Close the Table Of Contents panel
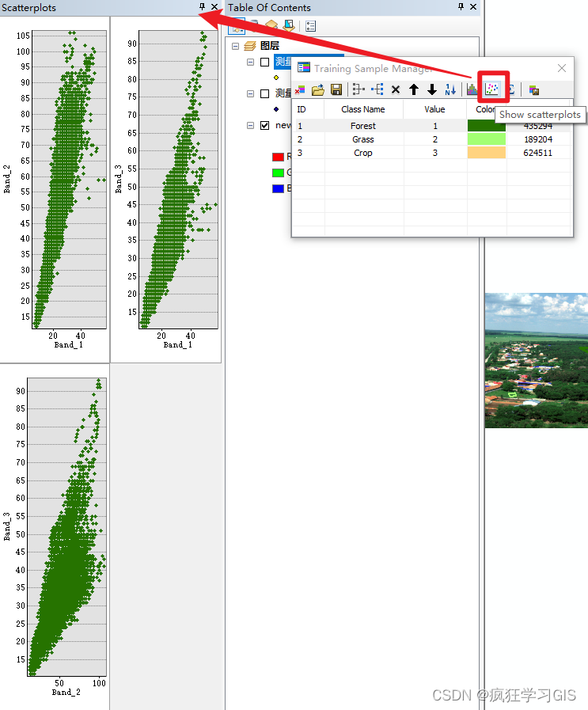588x710 pixels. pyautogui.click(x=473, y=6)
